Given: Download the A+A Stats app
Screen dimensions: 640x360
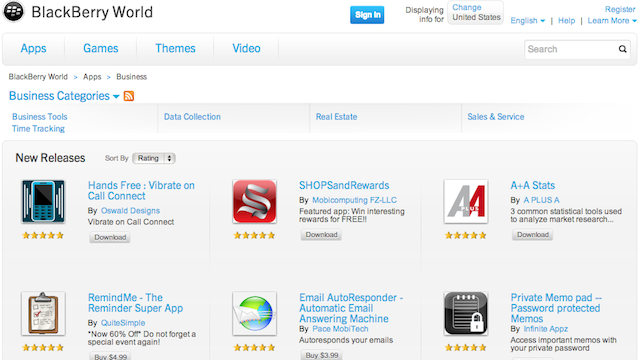Looking at the screenshot, I should pos(533,235).
